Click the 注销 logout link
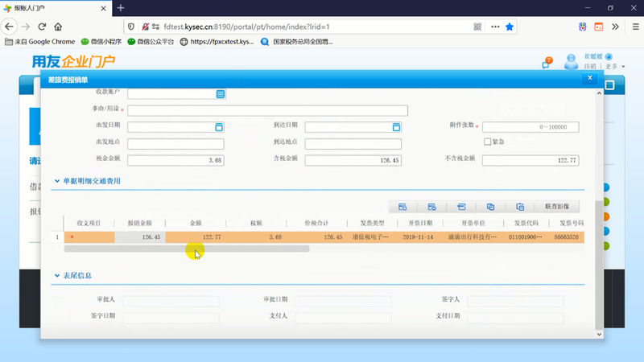 [590, 66]
